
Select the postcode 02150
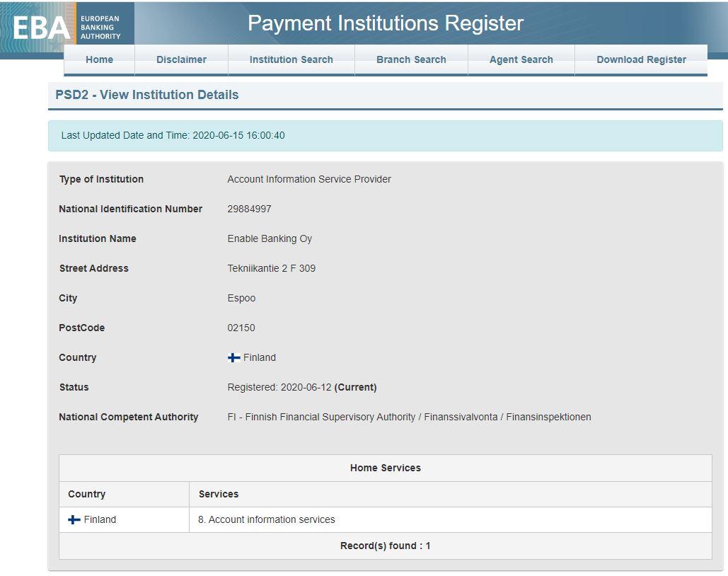point(241,328)
